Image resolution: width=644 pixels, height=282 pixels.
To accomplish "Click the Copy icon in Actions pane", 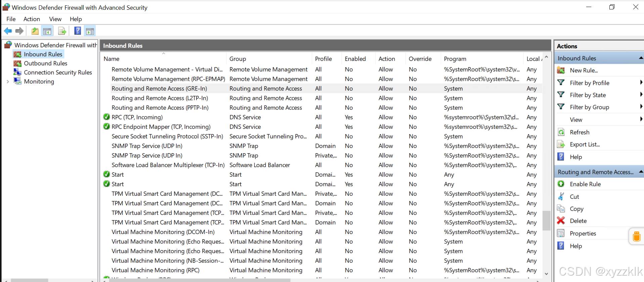I will (x=561, y=209).
